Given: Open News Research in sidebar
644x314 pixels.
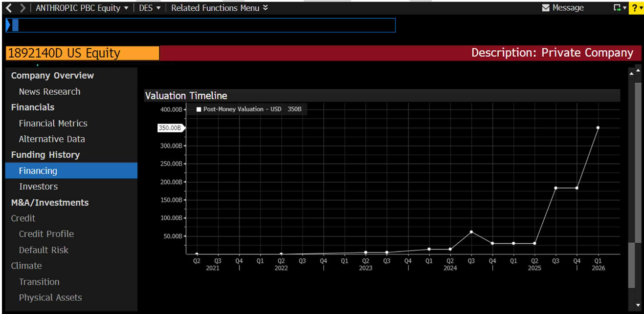Looking at the screenshot, I should [x=49, y=92].
